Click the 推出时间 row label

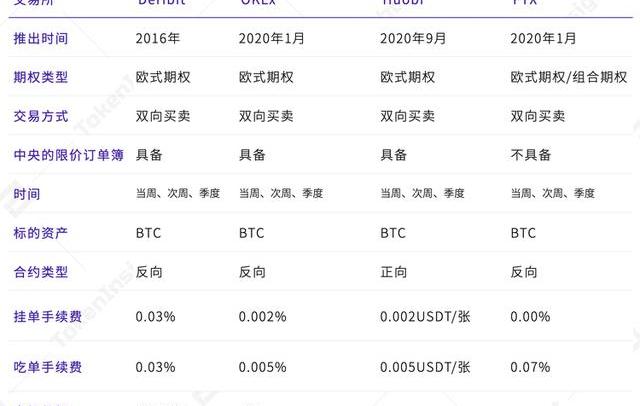(41, 39)
